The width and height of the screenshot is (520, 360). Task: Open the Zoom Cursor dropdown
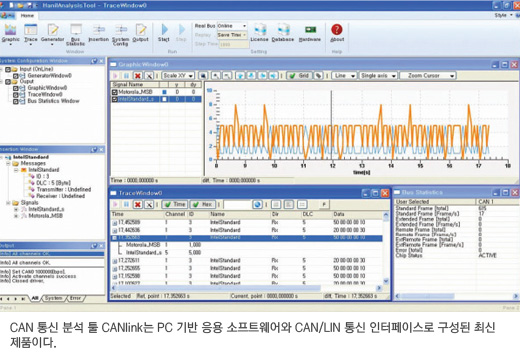click(428, 76)
